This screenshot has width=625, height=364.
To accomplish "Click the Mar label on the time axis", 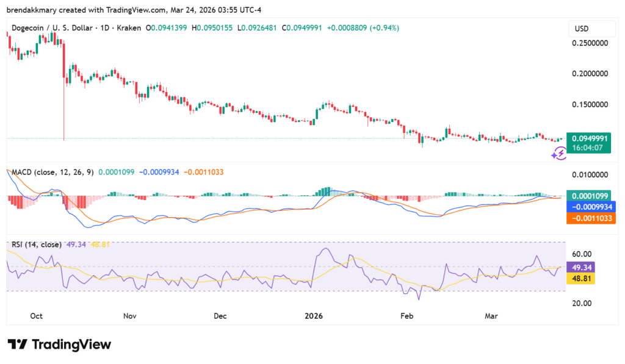I will click(491, 316).
